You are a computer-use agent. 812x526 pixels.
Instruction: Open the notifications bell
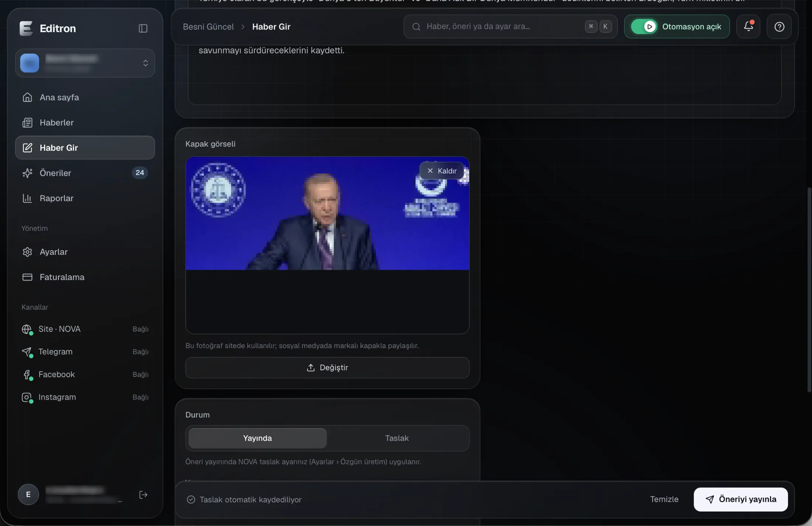(748, 27)
